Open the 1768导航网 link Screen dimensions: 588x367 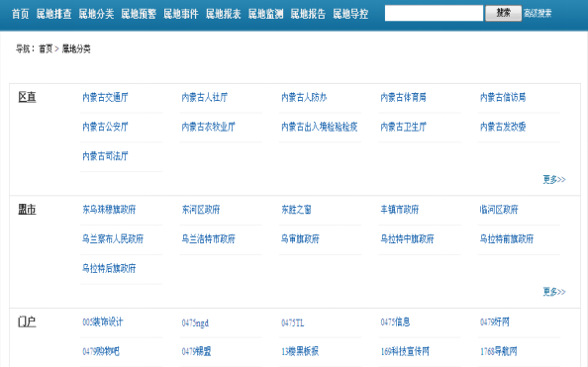pyautogui.click(x=498, y=351)
